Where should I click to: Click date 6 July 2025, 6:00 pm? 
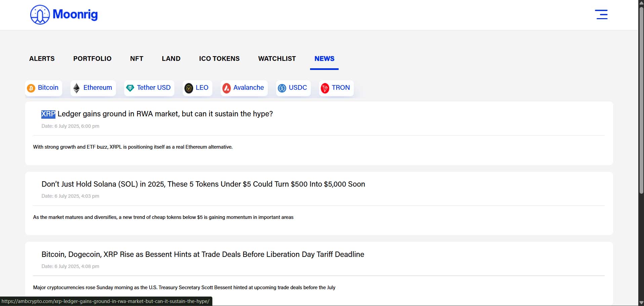point(70,126)
